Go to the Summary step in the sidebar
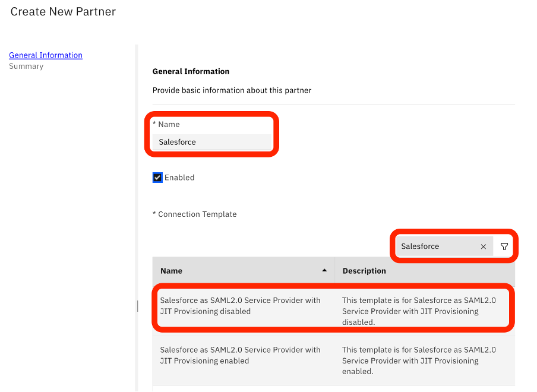This screenshot has height=392, width=537. (26, 66)
